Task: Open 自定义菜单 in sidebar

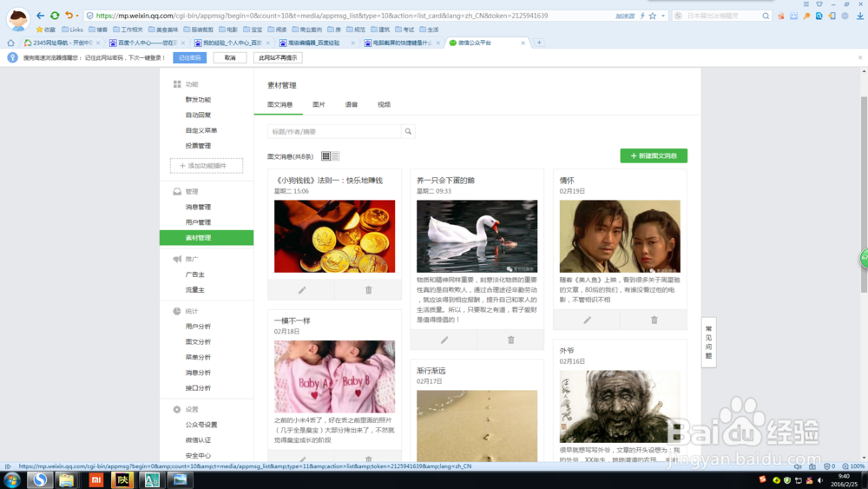Action: (x=201, y=130)
